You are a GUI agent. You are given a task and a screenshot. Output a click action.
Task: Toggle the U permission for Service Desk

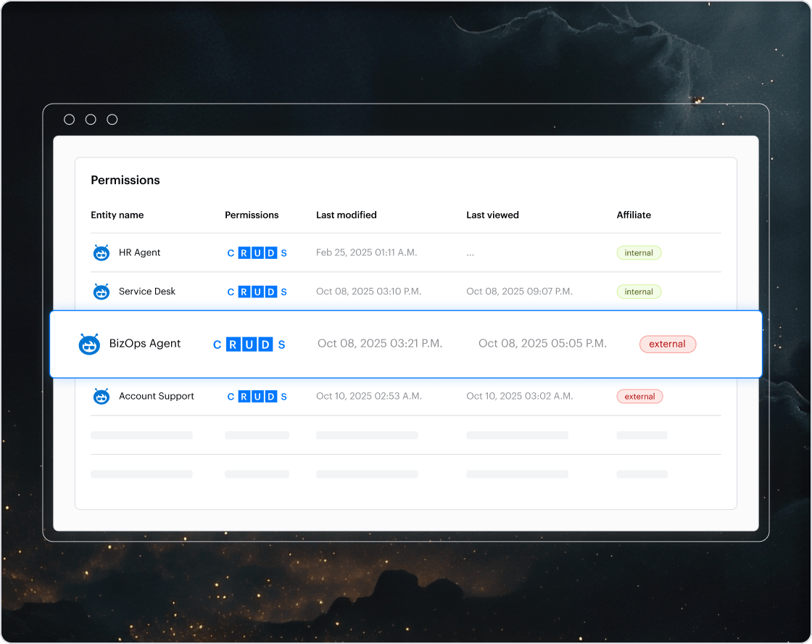(257, 292)
